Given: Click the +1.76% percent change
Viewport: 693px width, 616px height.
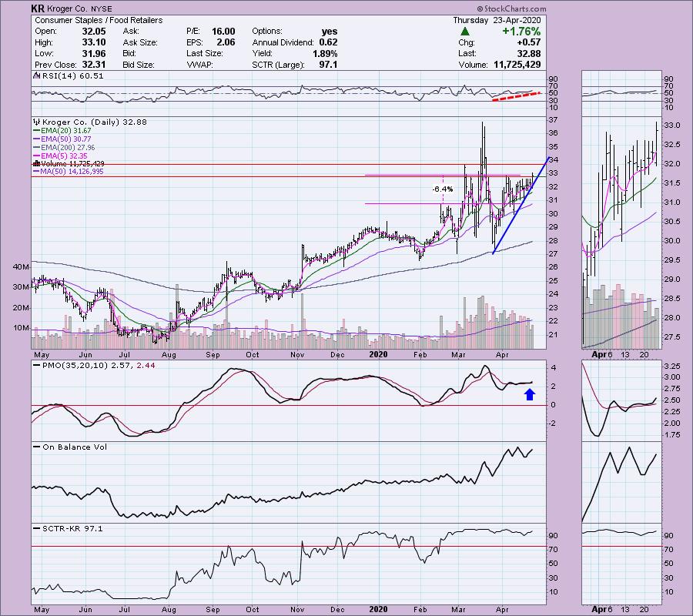Looking at the screenshot, I should click(x=521, y=32).
